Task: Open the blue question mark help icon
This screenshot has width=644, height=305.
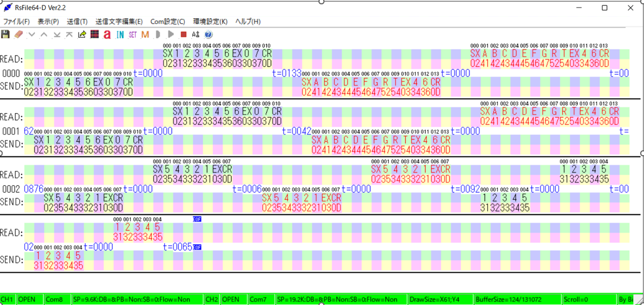Action: click(x=209, y=34)
